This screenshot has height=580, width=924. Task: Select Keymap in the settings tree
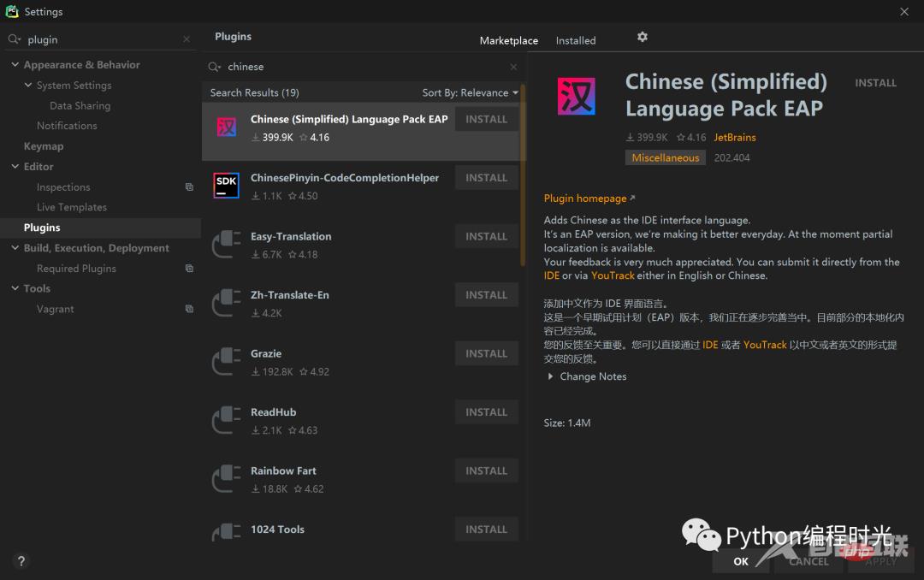coord(44,145)
